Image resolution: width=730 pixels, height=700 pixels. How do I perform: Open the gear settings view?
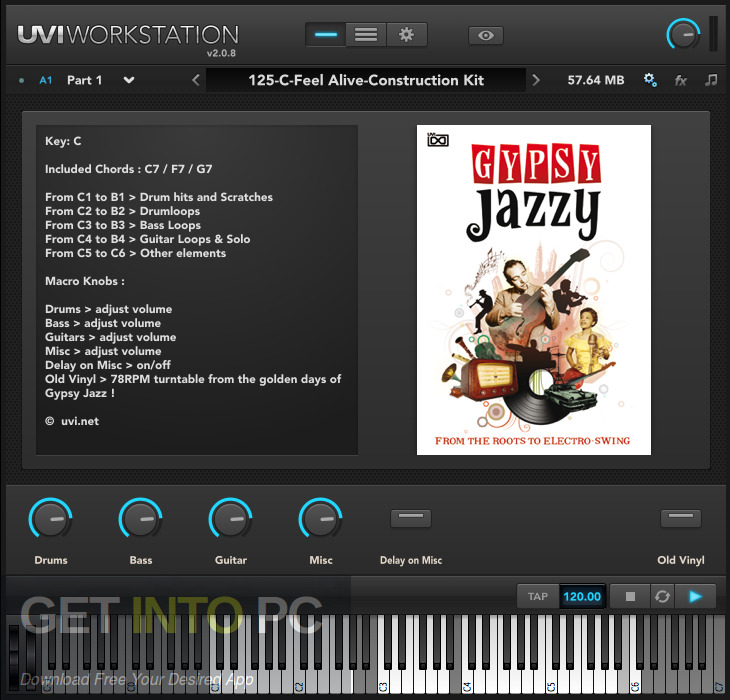click(406, 35)
